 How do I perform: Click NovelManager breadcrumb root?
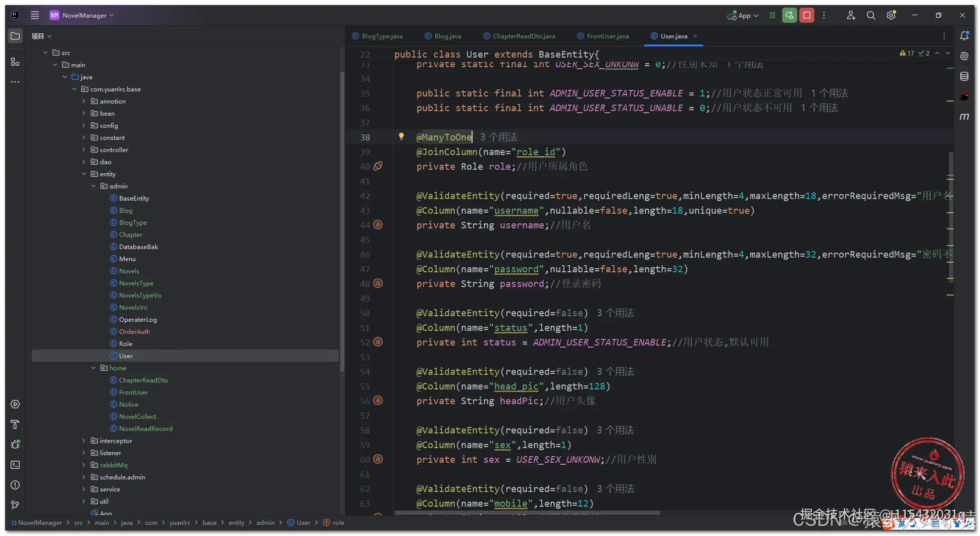point(36,522)
